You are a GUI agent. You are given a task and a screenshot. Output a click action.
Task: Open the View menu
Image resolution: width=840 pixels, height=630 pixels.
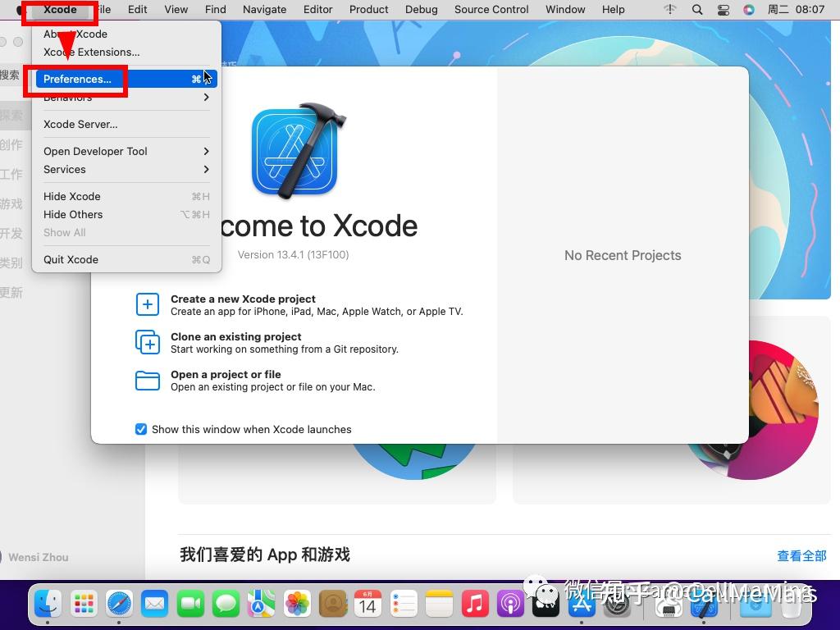[x=176, y=10]
